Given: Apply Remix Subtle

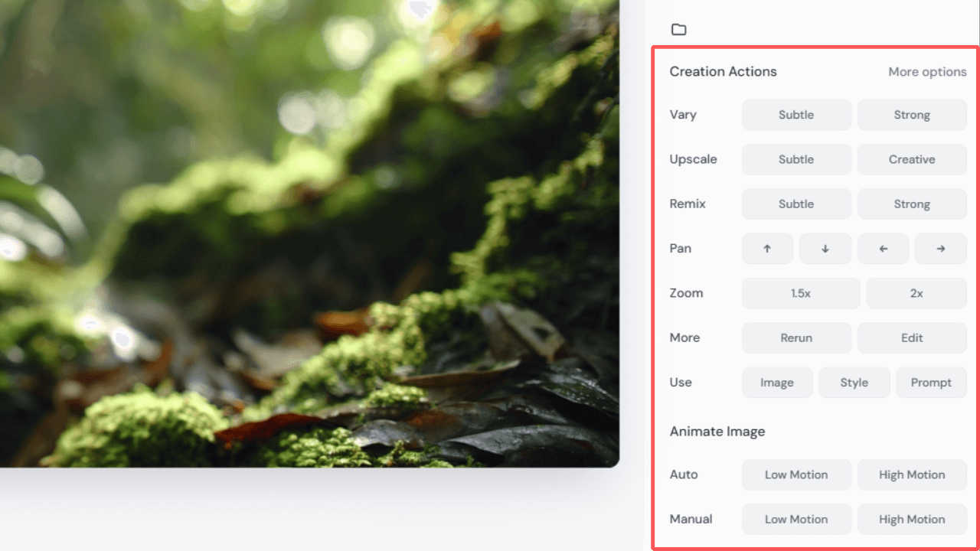Looking at the screenshot, I should click(x=796, y=204).
